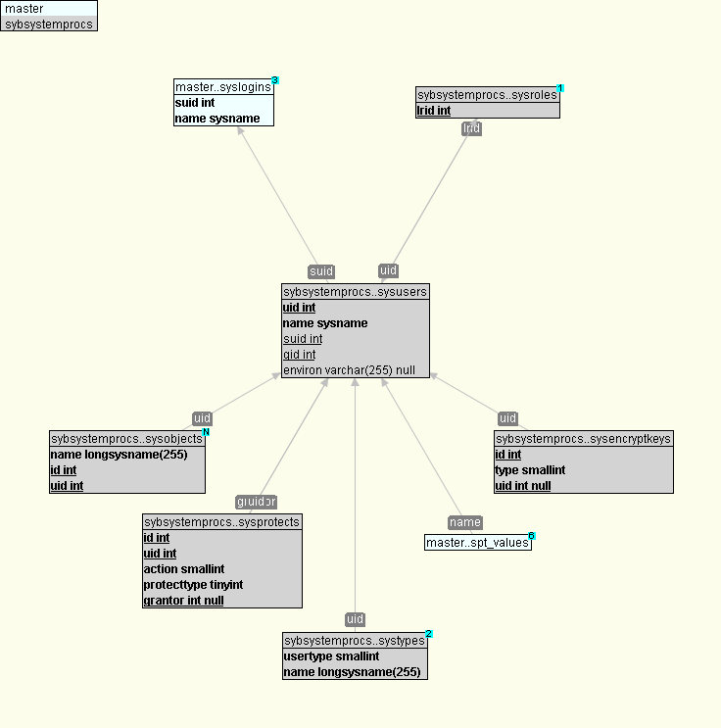Viewport: 721px width, 728px height.
Task: Select the sybsystemprocs legend entry
Action: coord(49,24)
